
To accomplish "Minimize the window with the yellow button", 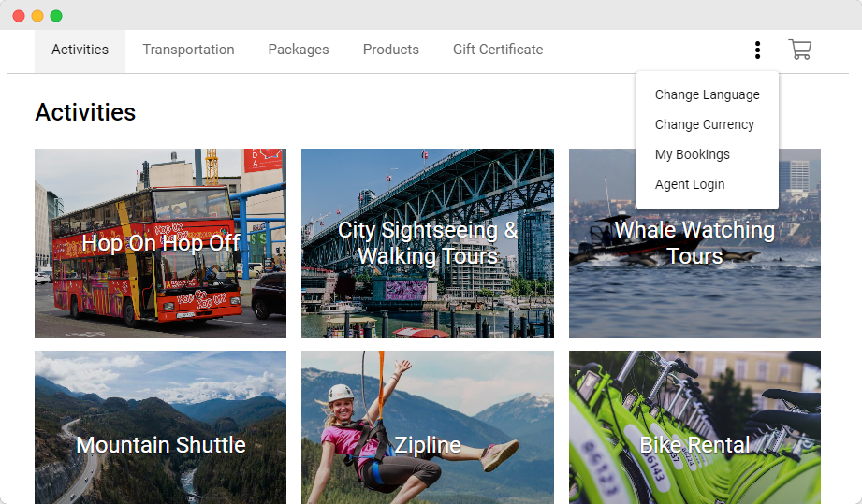I will pos(37,16).
